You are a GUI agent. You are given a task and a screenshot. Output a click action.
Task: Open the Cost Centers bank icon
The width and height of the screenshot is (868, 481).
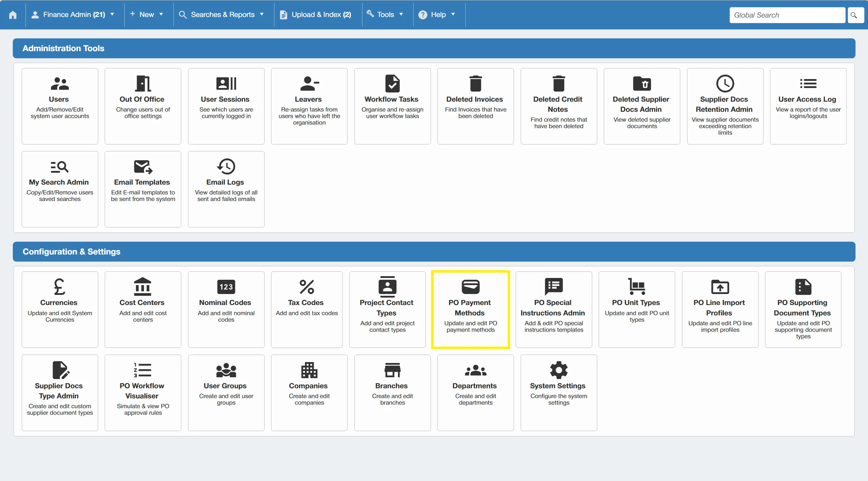tap(143, 287)
